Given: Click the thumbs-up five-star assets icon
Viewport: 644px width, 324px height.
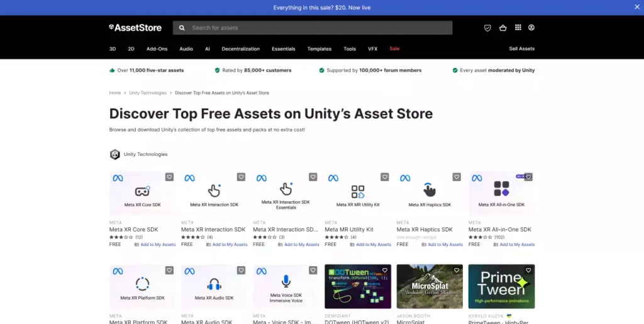Looking at the screenshot, I should click(x=112, y=70).
